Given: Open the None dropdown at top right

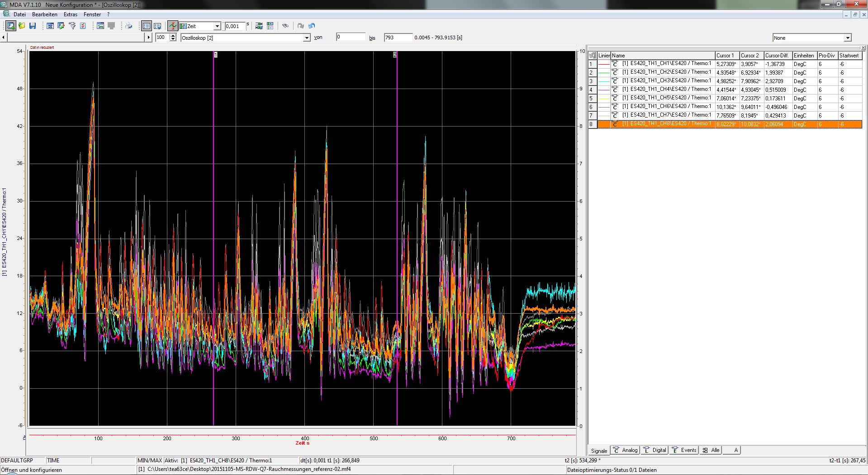Looking at the screenshot, I should pos(848,38).
